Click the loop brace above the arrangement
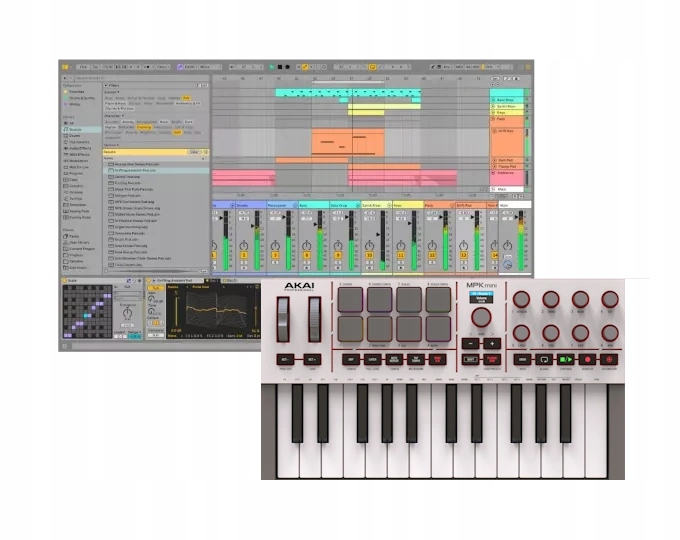Screen dimensions: 680x540 tap(348, 82)
